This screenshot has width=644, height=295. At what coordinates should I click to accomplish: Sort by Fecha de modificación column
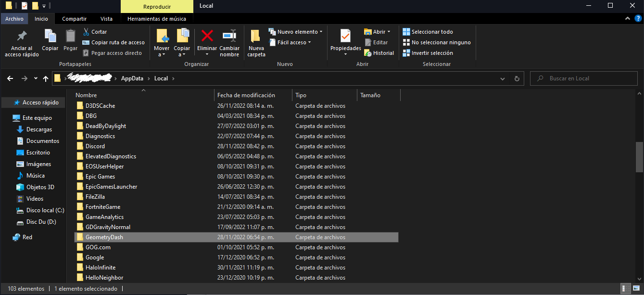pyautogui.click(x=253, y=95)
